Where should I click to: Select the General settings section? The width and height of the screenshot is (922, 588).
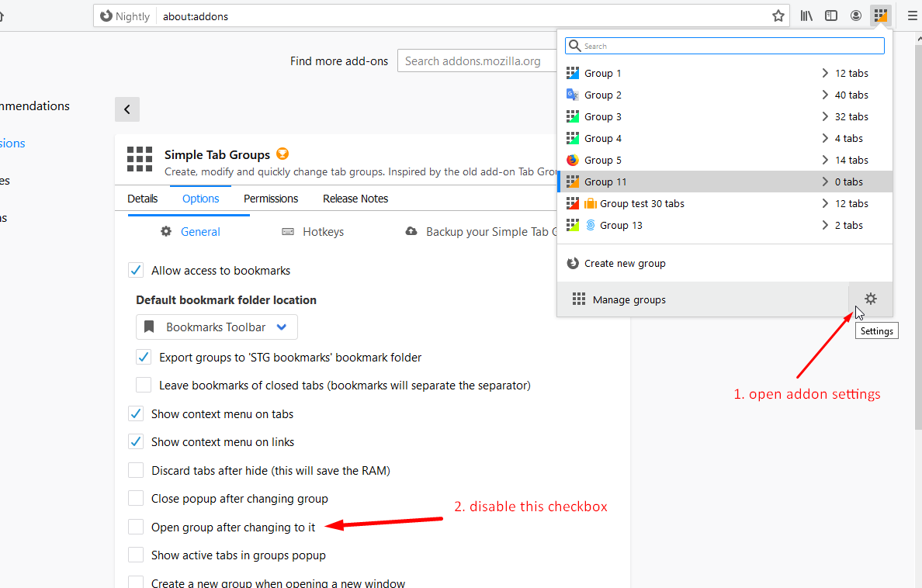pos(190,232)
